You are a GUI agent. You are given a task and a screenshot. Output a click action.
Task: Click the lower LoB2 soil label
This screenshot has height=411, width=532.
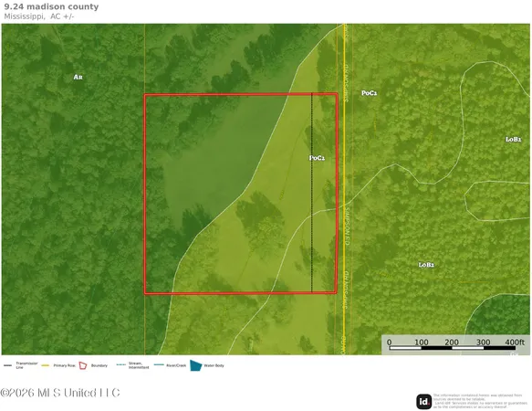(426, 265)
